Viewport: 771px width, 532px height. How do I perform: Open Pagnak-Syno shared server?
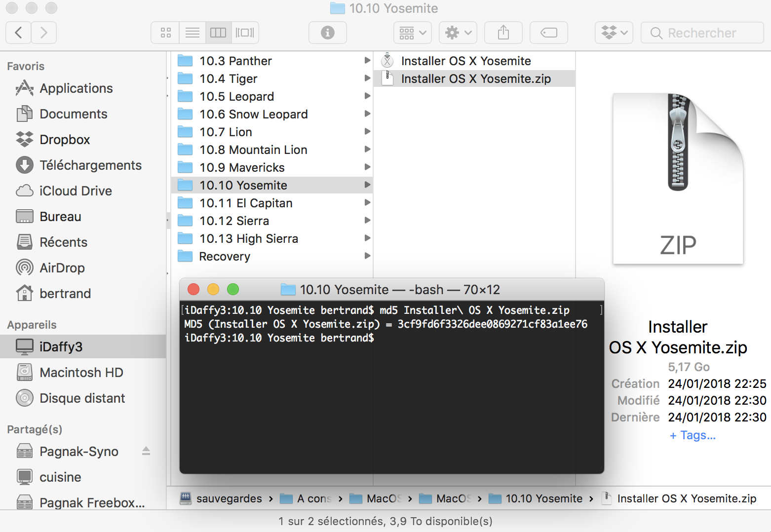click(x=79, y=452)
